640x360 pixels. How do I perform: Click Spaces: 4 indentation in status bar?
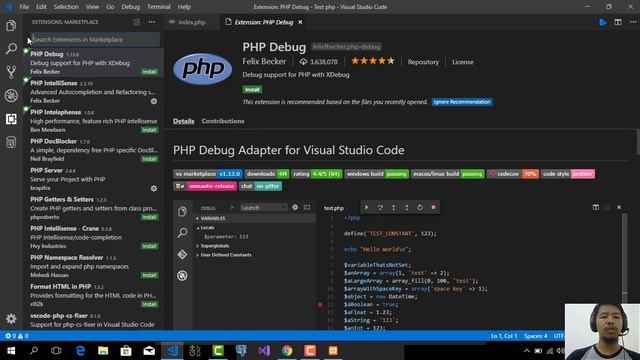(536, 336)
